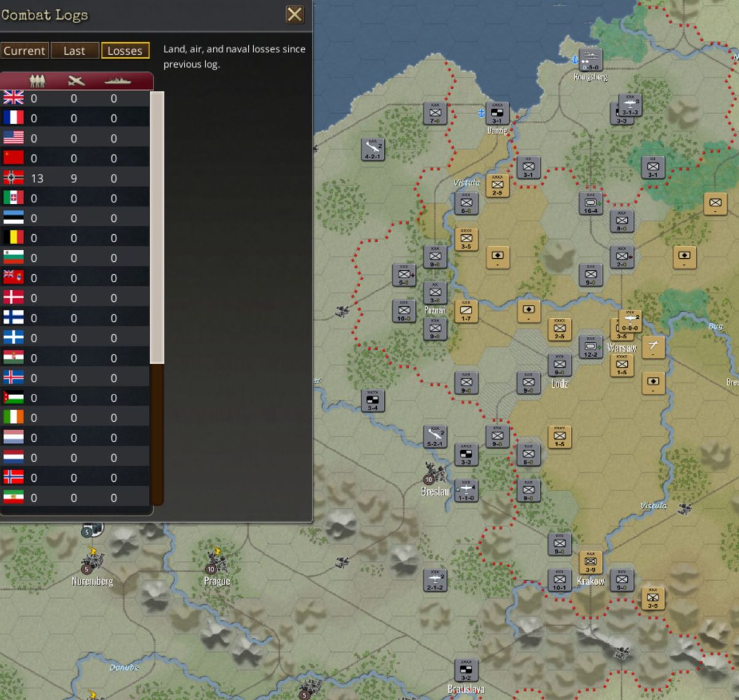Image resolution: width=739 pixels, height=700 pixels.
Task: Select the infantry corps labeled 7-0
Action: pos(435,113)
